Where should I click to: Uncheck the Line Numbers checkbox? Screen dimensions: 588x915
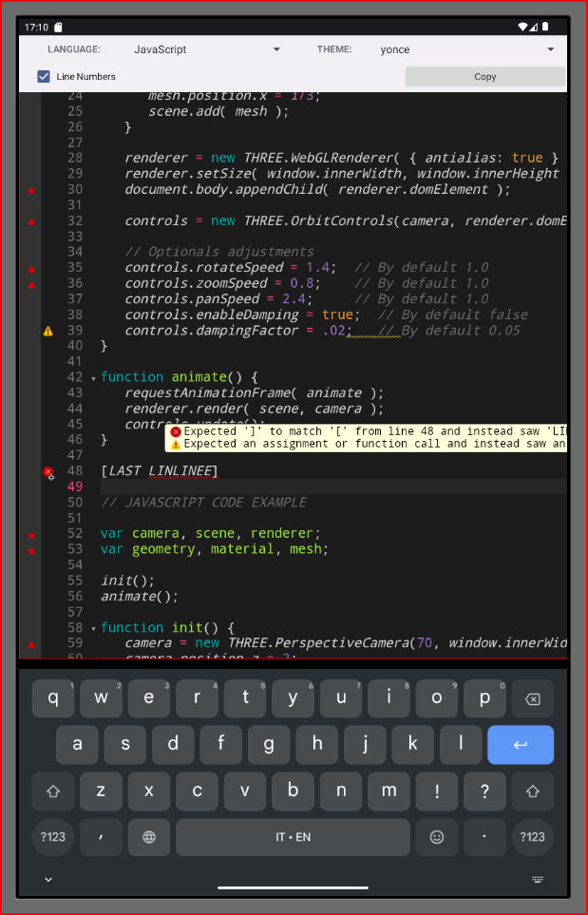click(x=44, y=76)
